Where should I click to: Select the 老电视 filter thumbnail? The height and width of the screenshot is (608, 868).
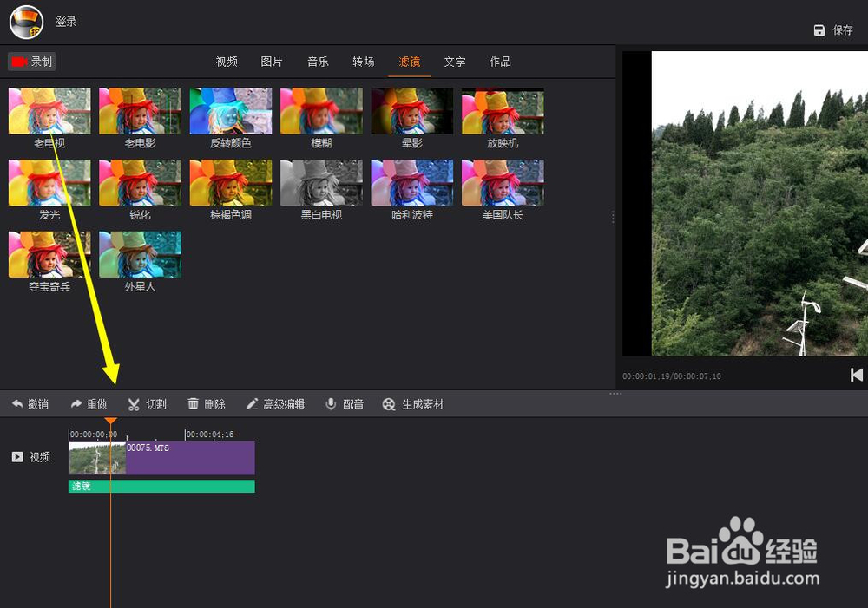[x=49, y=111]
